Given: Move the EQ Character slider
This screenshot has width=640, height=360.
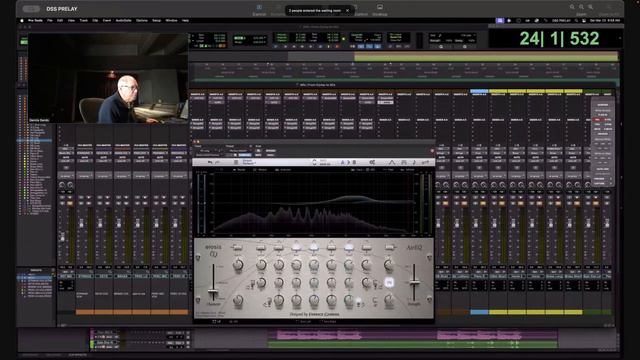Looking at the screenshot, I should [x=213, y=290].
